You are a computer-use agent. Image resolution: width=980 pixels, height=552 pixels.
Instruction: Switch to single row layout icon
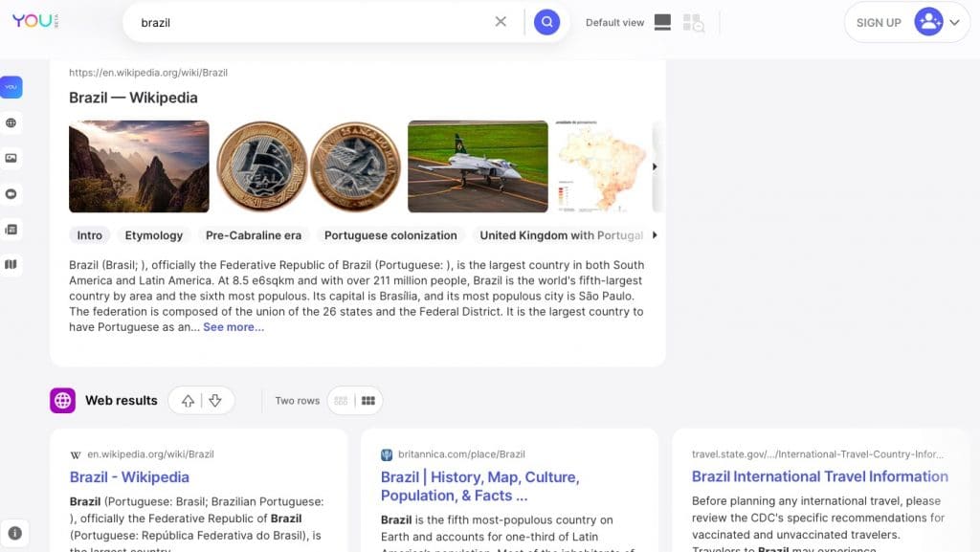(x=341, y=401)
